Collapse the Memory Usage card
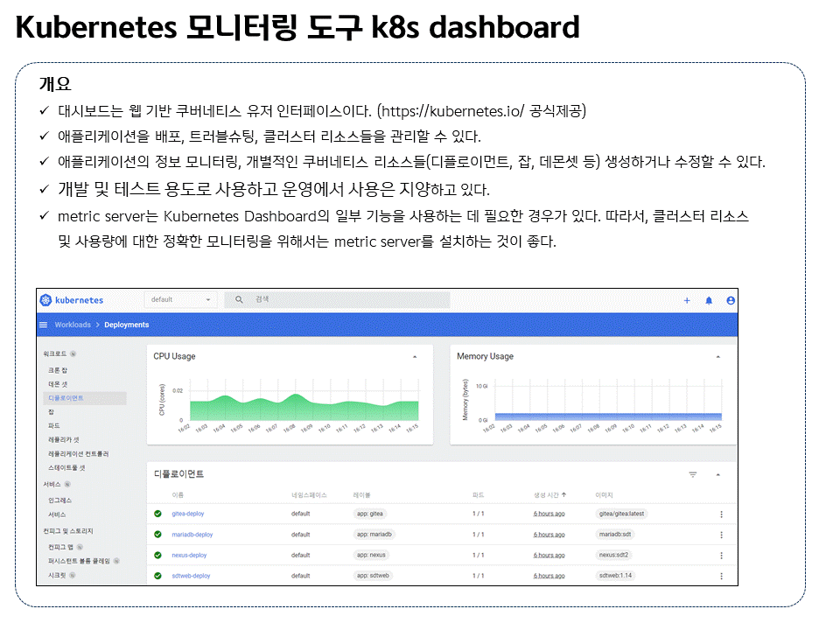The width and height of the screenshot is (840, 630). pos(718,357)
